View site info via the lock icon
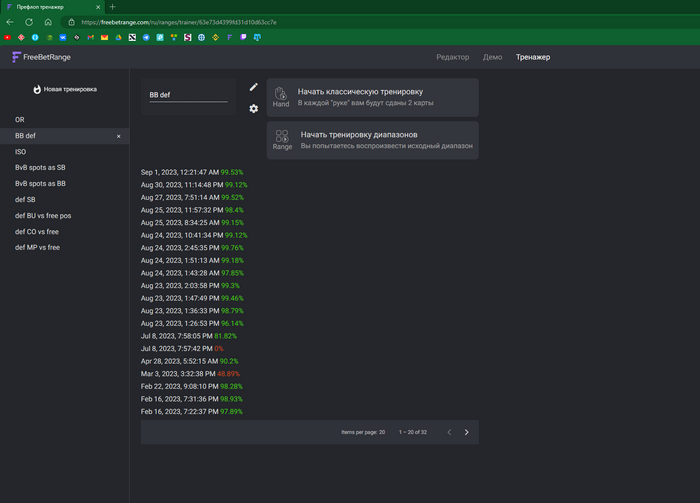The height and width of the screenshot is (503, 700). click(x=71, y=22)
